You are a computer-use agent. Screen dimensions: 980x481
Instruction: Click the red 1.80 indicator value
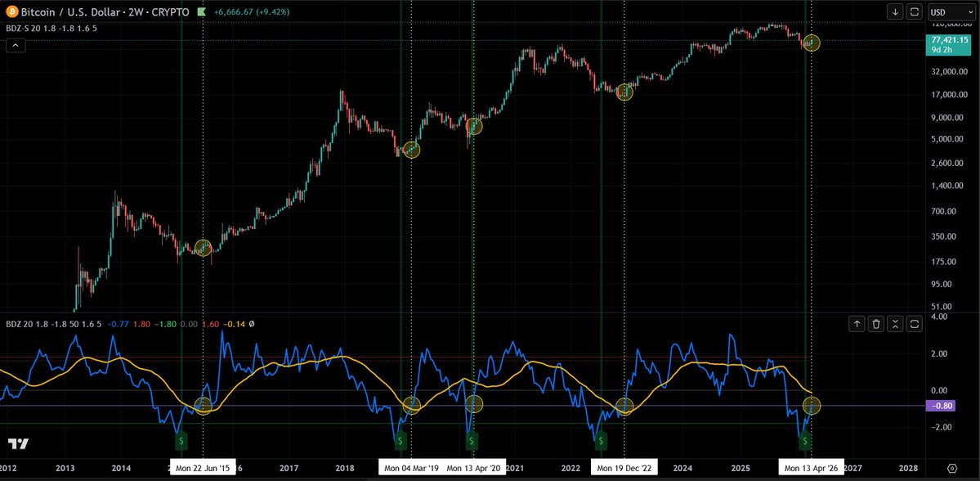[141, 324]
